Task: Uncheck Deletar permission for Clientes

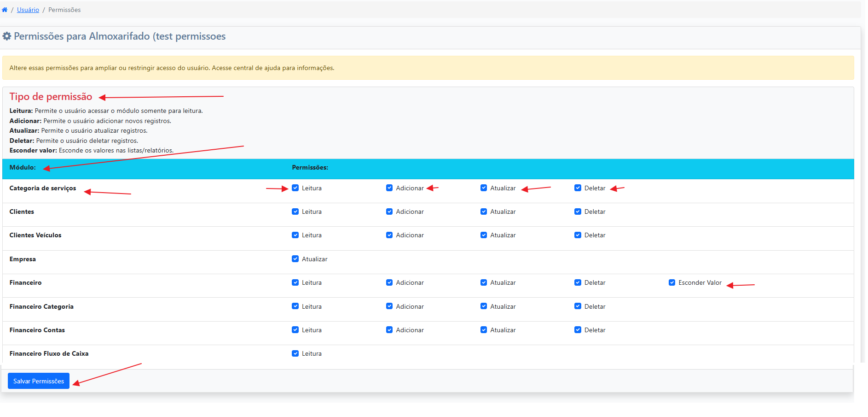Action: pyautogui.click(x=578, y=211)
